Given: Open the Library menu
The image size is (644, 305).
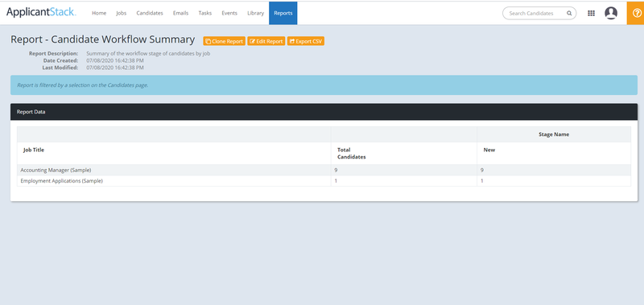Looking at the screenshot, I should click(x=255, y=13).
